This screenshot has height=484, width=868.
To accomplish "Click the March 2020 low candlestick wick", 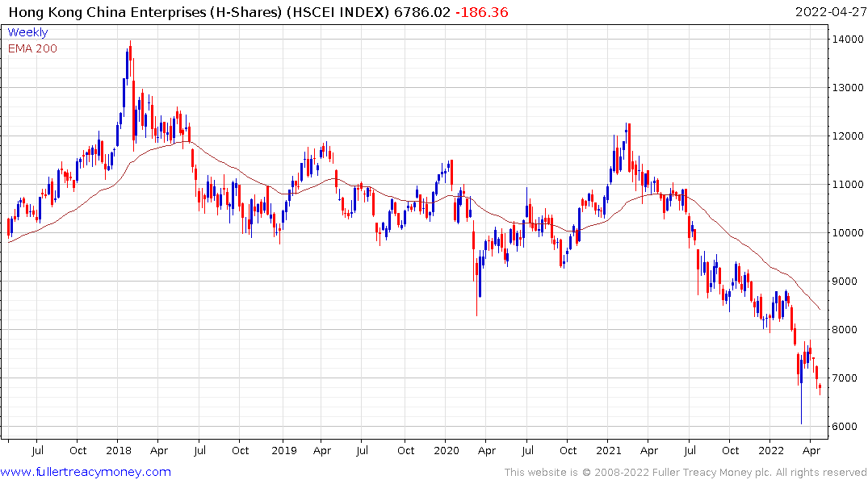I will (x=476, y=288).
